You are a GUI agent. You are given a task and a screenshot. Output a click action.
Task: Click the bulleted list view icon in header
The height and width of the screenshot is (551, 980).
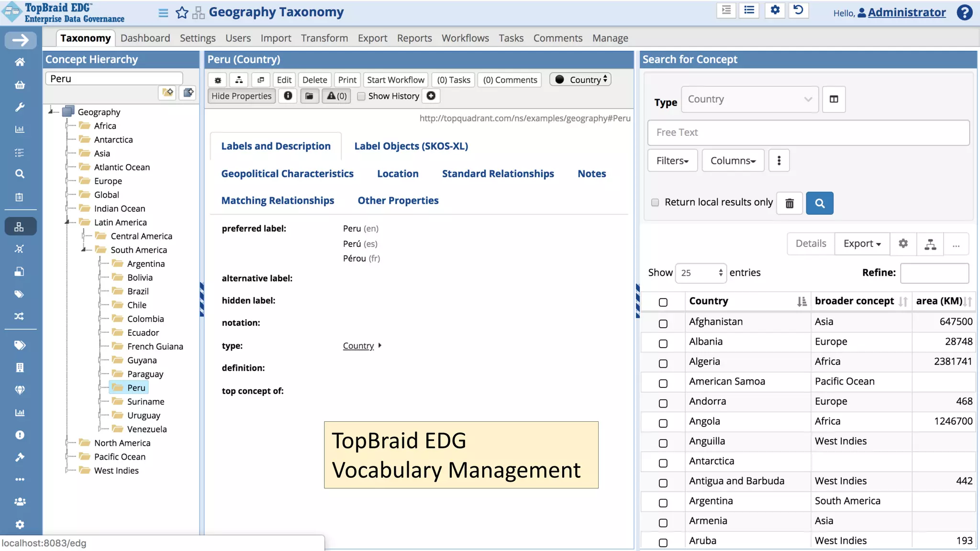(x=749, y=10)
